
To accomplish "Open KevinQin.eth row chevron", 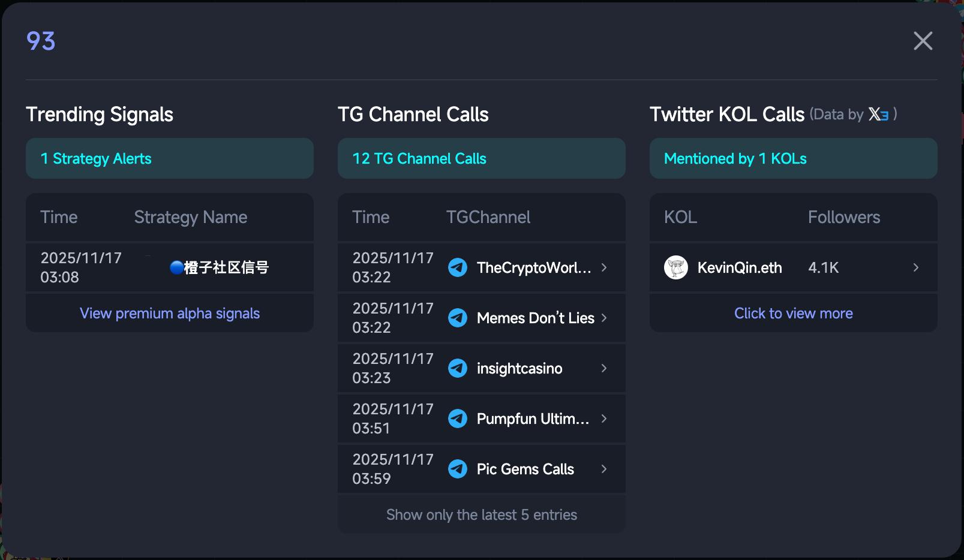I will tap(916, 267).
